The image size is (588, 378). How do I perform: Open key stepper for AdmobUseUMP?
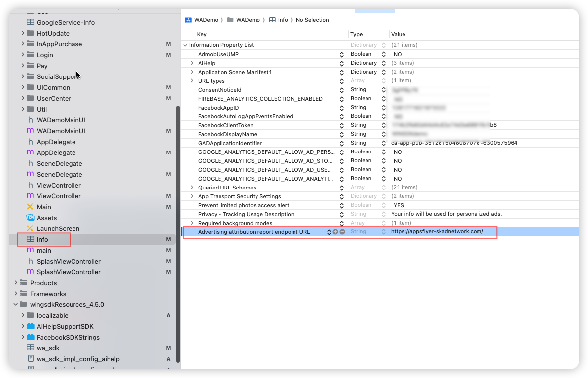pyautogui.click(x=342, y=54)
